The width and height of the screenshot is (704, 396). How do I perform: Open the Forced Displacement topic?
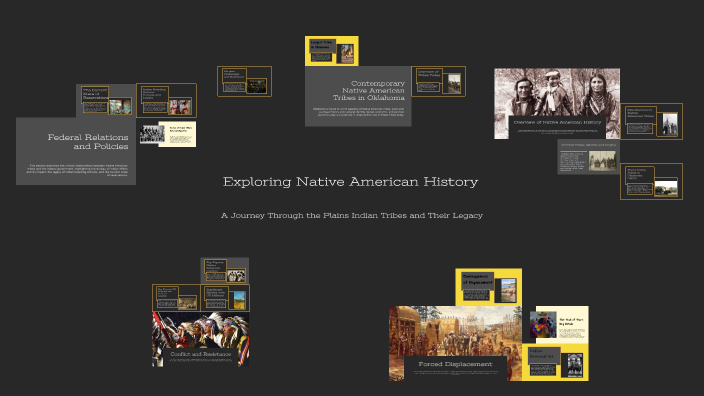click(455, 343)
